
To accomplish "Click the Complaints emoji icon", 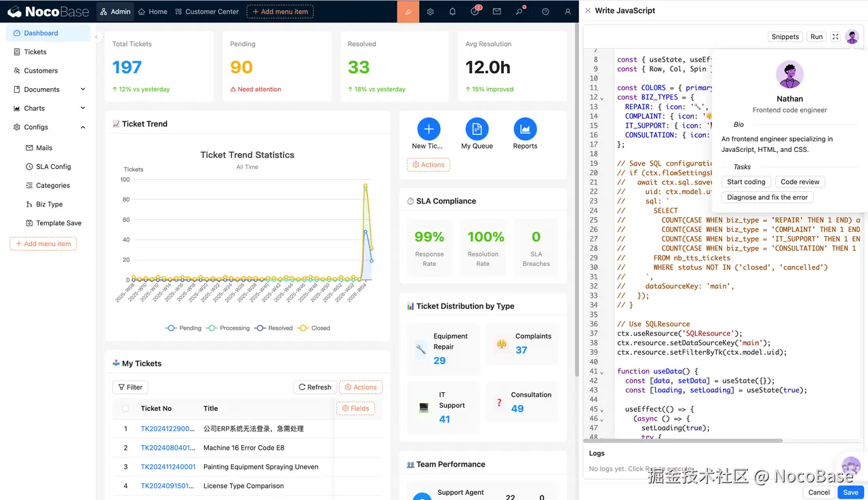I will pos(502,344).
